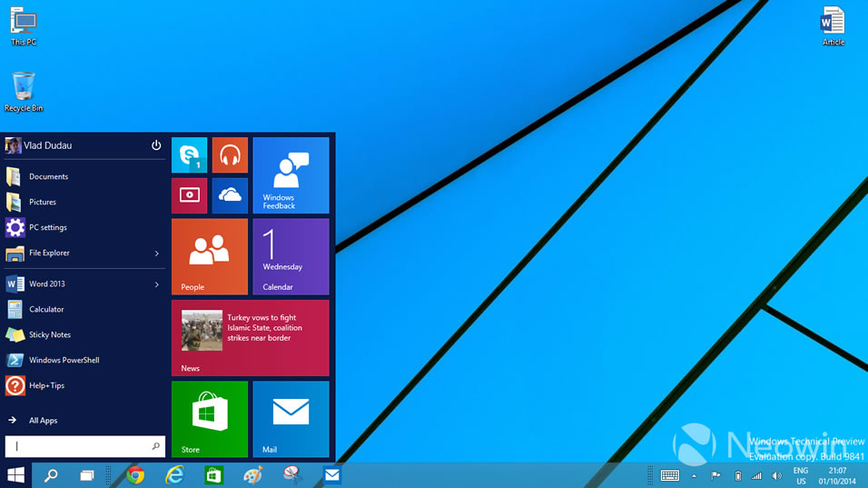Viewport: 868px width, 488px height.
Task: Open the Store tile in Start menu
Action: click(x=209, y=419)
